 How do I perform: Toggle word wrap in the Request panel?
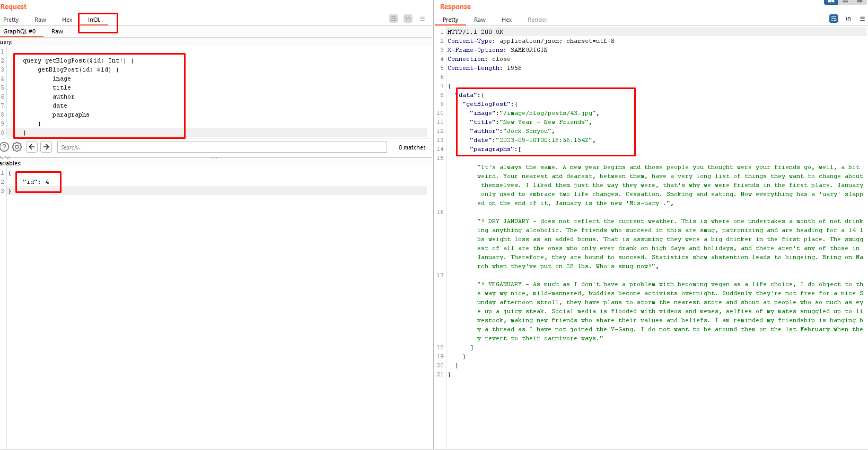pos(393,19)
